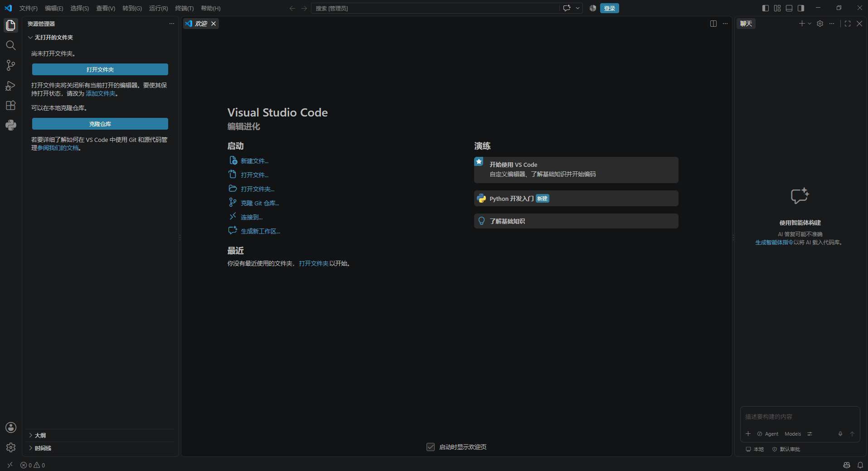The height and width of the screenshot is (471, 868).
Task: Open the 选择(S) menu
Action: pyautogui.click(x=80, y=8)
